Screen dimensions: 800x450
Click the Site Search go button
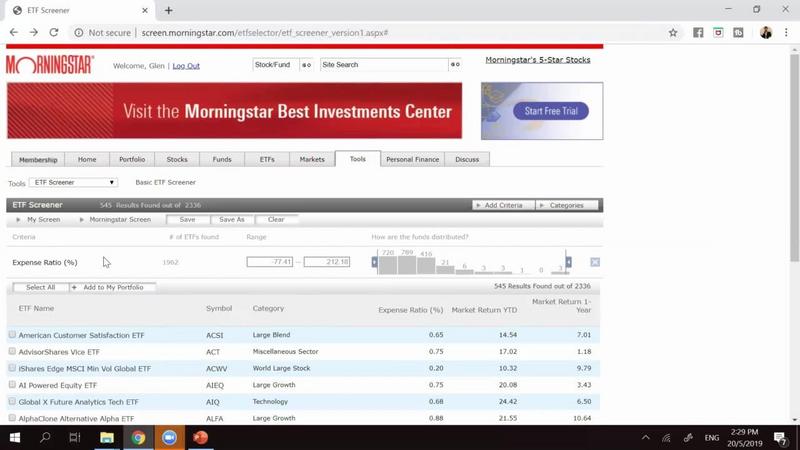pos(455,65)
